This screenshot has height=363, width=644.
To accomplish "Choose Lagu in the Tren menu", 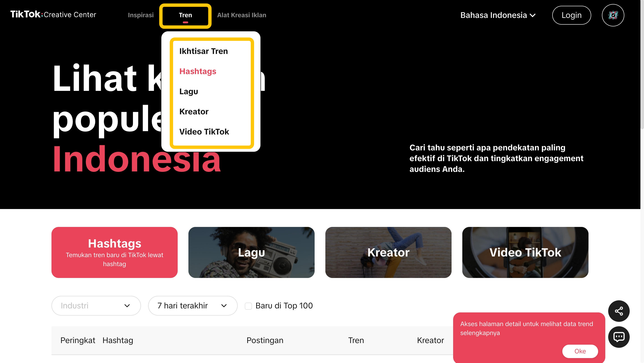I will [188, 91].
